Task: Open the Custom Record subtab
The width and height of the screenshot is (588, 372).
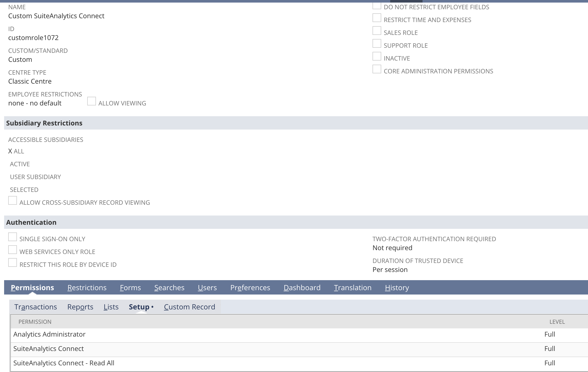Action: pos(190,307)
